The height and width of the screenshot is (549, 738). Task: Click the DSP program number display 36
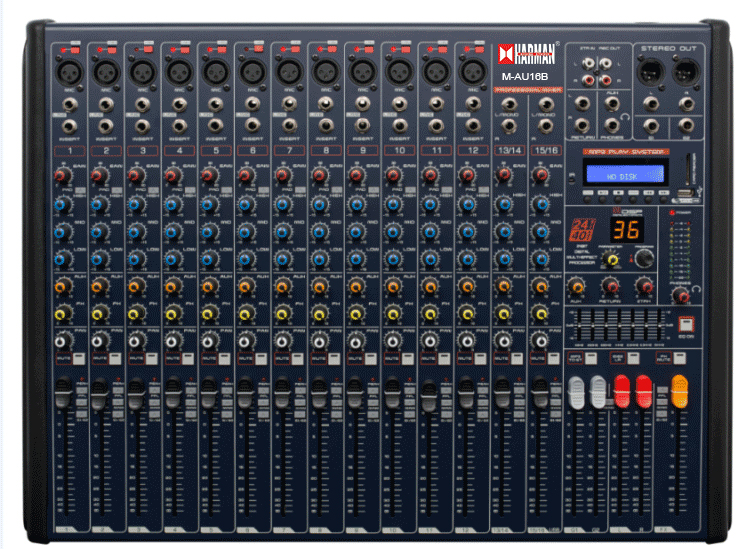(x=626, y=230)
